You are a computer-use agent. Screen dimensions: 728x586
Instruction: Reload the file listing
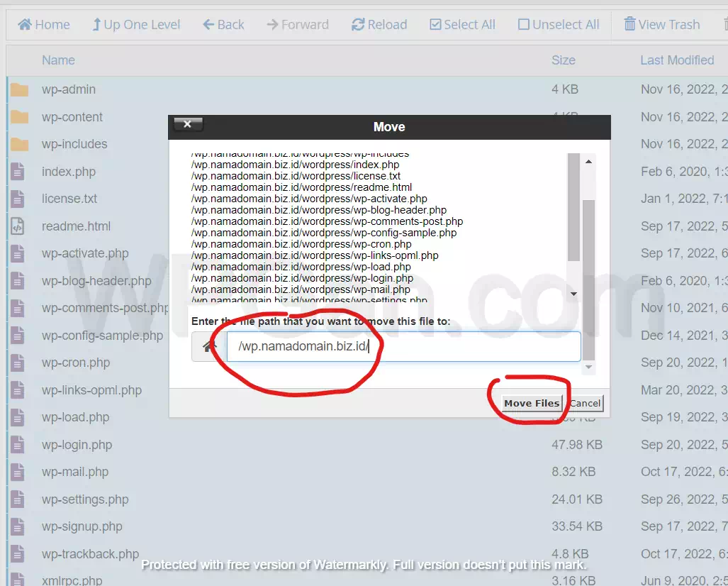click(379, 25)
